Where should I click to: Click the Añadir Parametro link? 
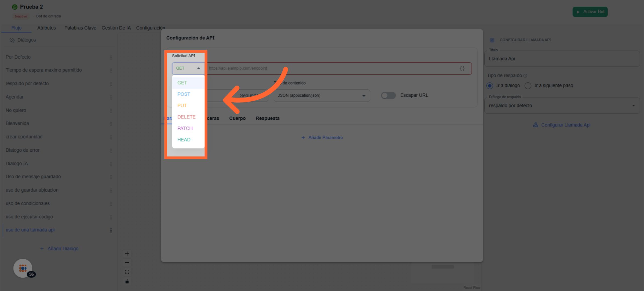tap(322, 137)
